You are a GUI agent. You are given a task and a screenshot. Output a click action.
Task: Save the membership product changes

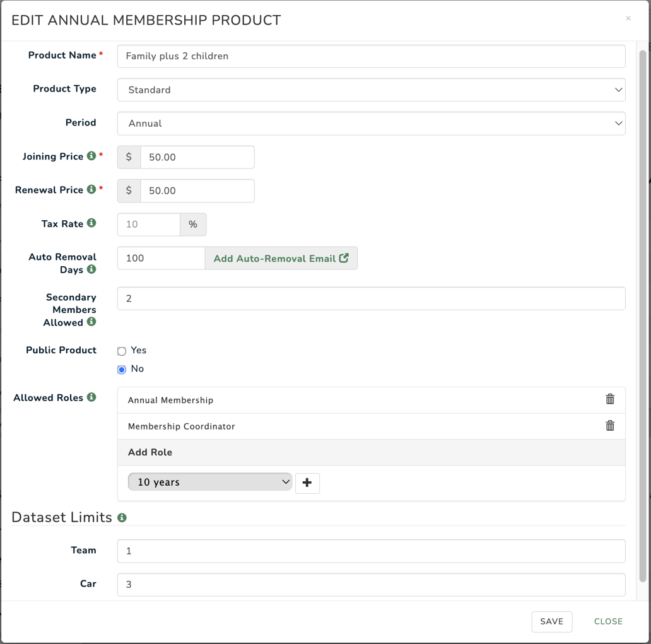click(x=551, y=621)
